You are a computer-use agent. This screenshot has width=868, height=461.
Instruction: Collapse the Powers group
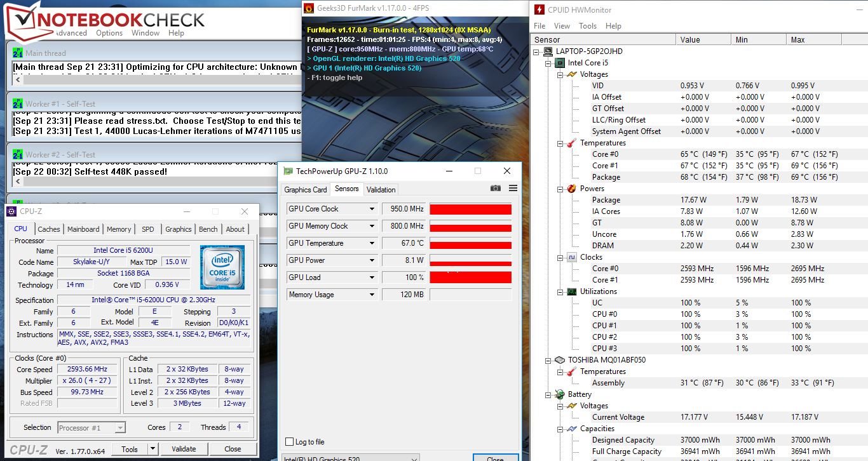point(560,189)
